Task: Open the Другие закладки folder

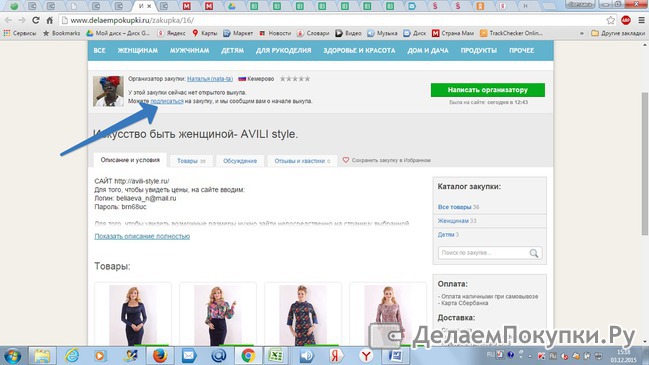Action: point(618,33)
